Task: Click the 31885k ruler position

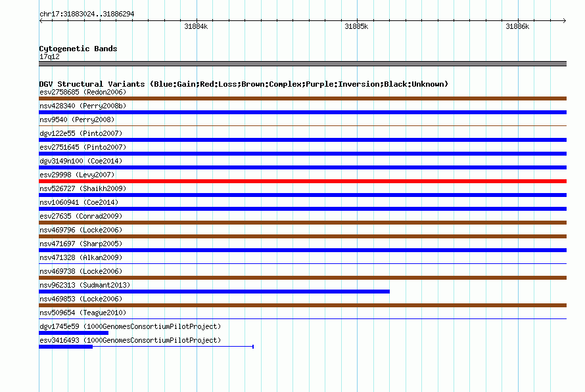Action: pos(356,26)
